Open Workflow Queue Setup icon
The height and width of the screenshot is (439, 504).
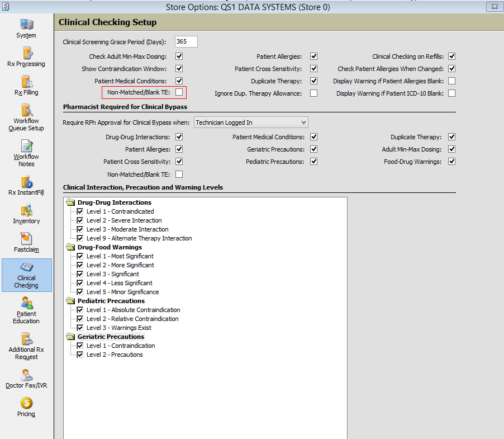[26, 111]
